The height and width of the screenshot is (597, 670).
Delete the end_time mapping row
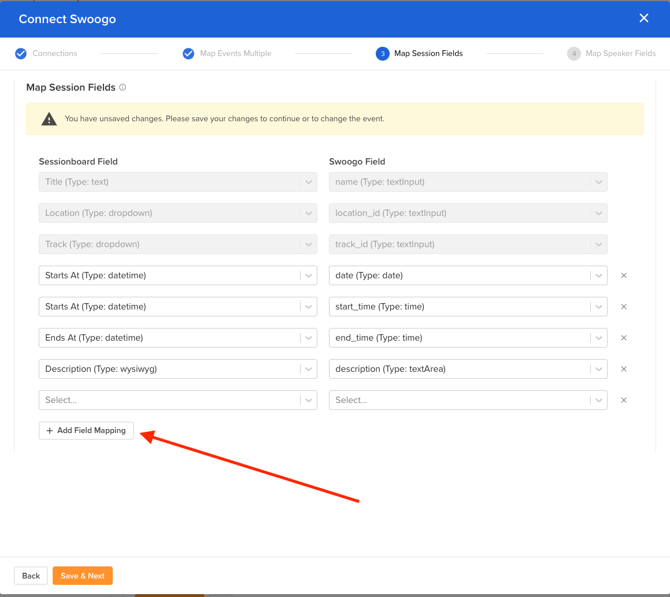coord(623,338)
